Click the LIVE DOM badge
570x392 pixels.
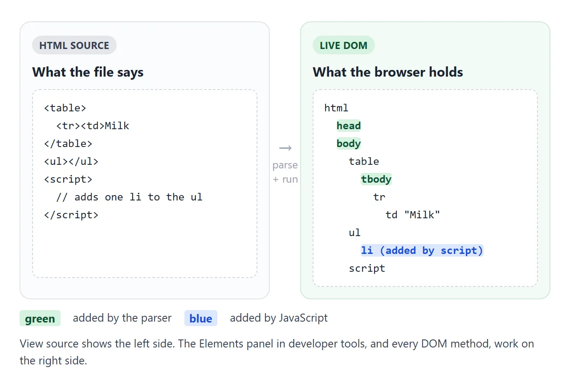coord(343,45)
